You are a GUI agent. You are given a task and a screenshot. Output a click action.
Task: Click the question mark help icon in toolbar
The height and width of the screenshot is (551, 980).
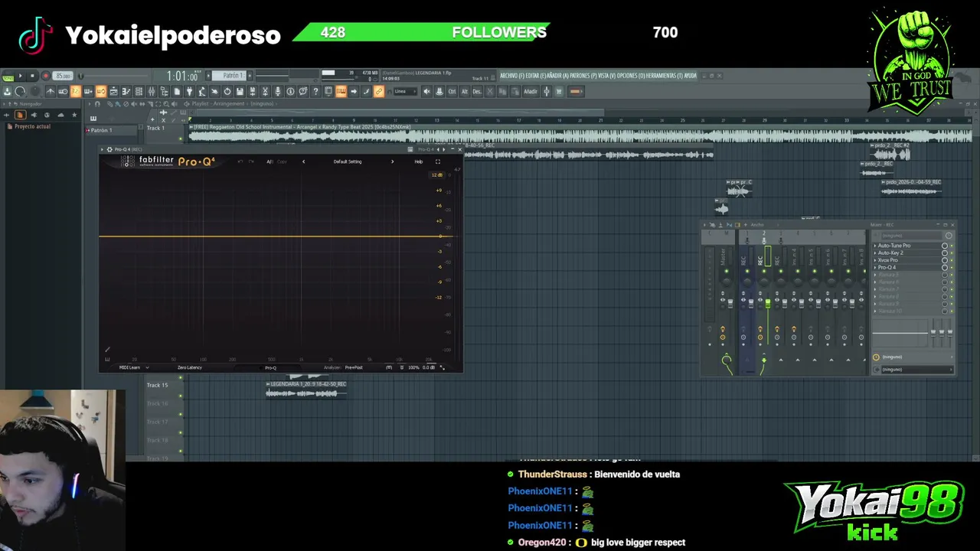pyautogui.click(x=315, y=91)
